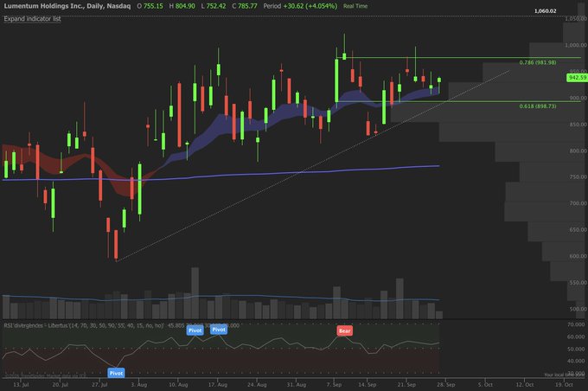Click the 50.000 RSI axis label
The width and height of the screenshot is (588, 391).
click(577, 349)
